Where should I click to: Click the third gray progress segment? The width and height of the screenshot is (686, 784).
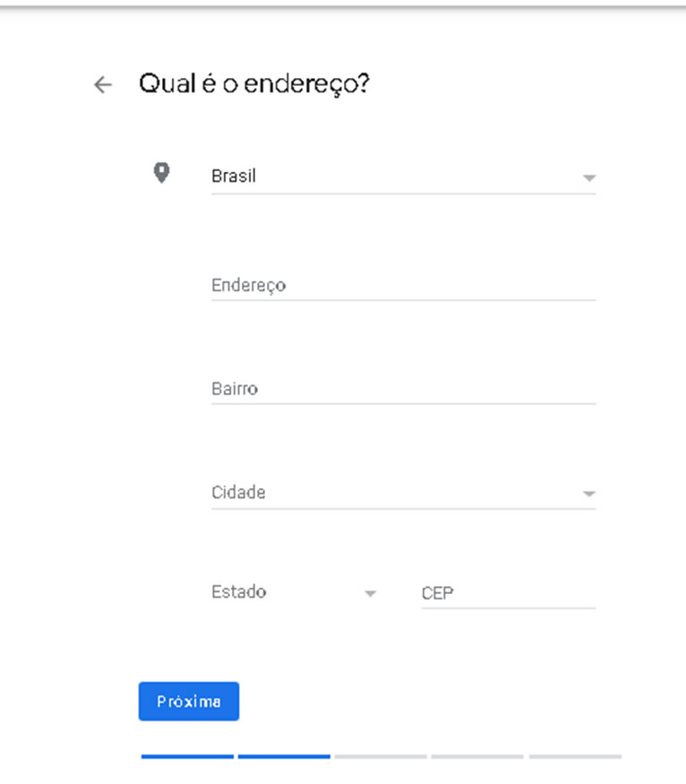(x=381, y=756)
